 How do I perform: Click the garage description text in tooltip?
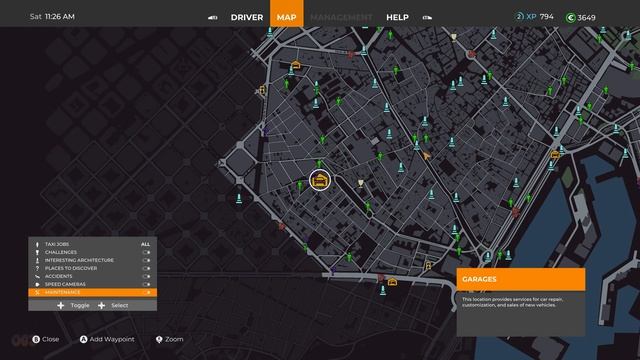tap(513, 302)
